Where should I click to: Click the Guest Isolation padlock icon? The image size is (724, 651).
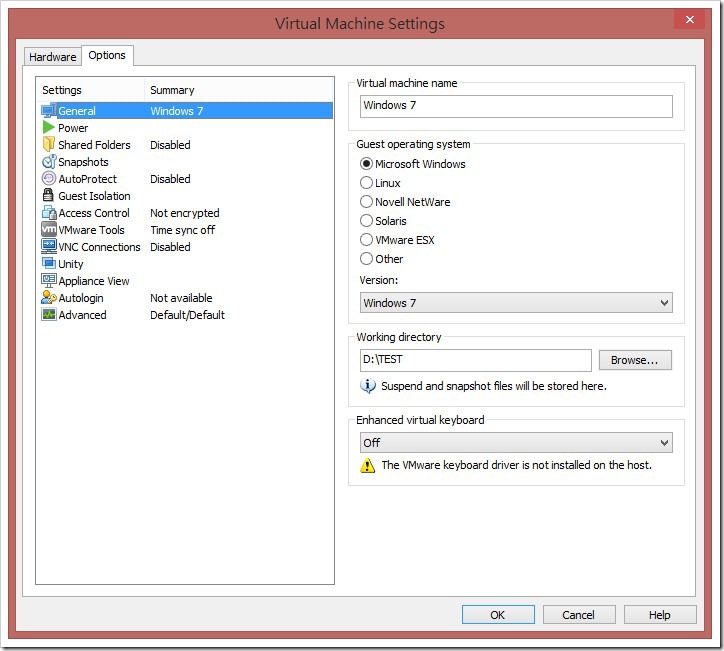click(48, 195)
